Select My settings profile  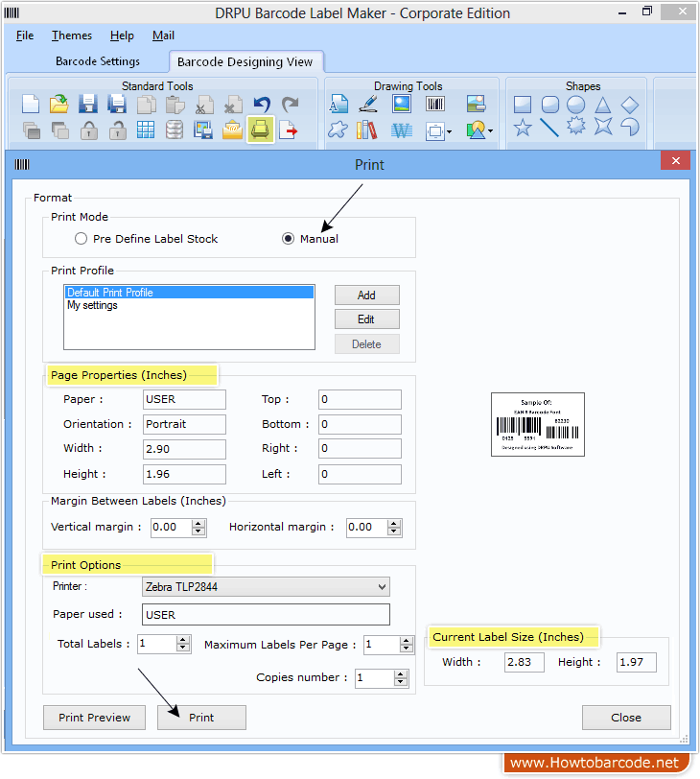189,305
